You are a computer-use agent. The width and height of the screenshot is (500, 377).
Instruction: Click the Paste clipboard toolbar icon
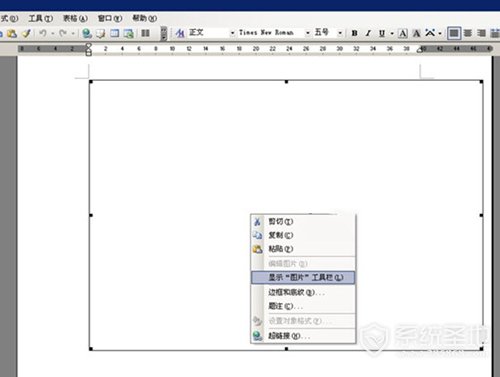12,33
